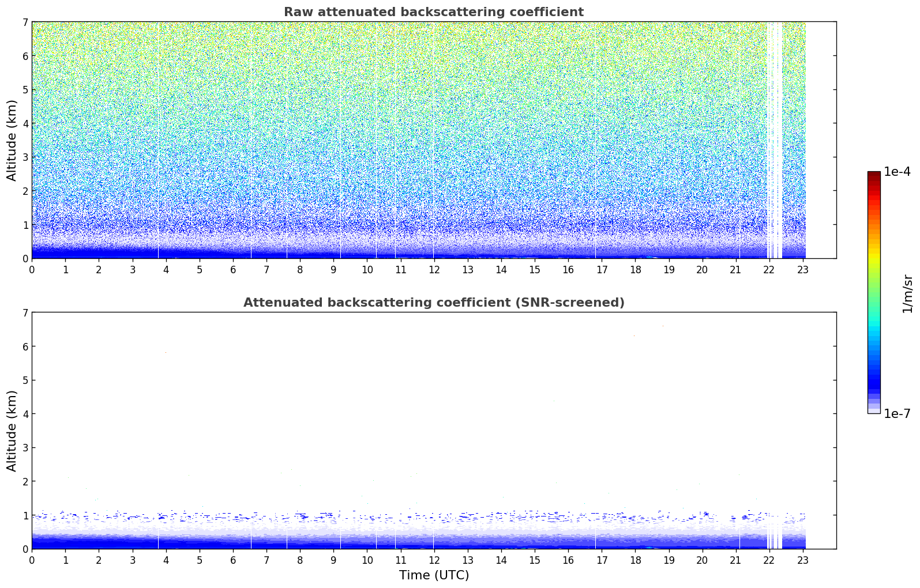920x588 pixels.
Task: Click the 'Time (UTC)' axis label
Action: click(x=434, y=575)
